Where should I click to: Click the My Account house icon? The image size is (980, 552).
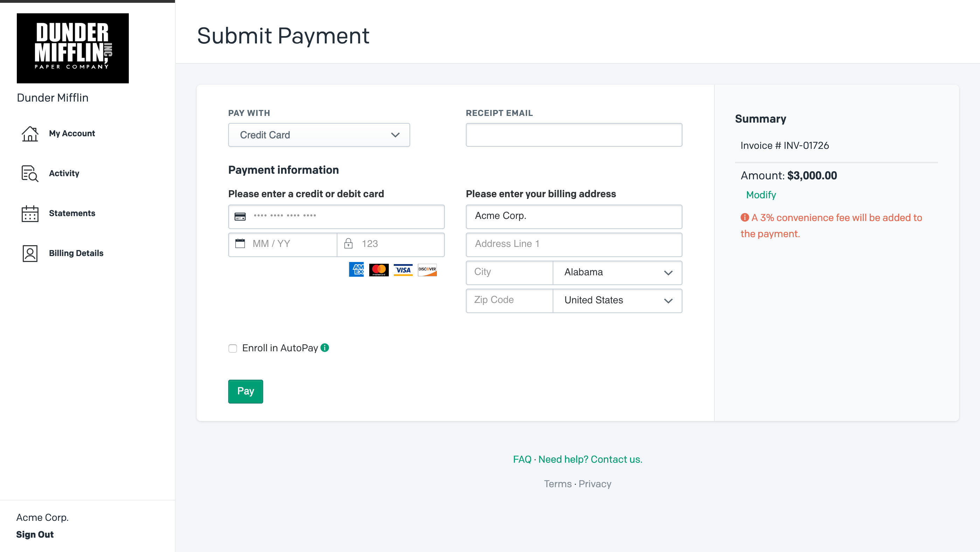[x=30, y=134]
